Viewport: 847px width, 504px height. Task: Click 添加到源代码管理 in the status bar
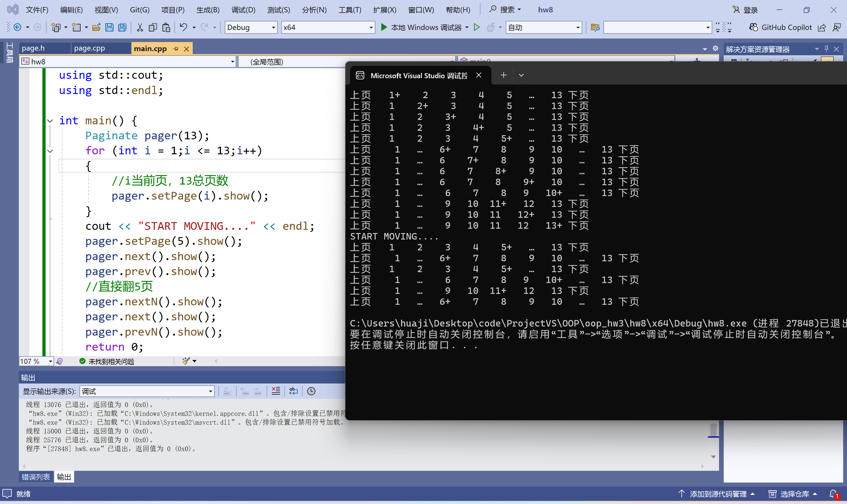pos(718,494)
